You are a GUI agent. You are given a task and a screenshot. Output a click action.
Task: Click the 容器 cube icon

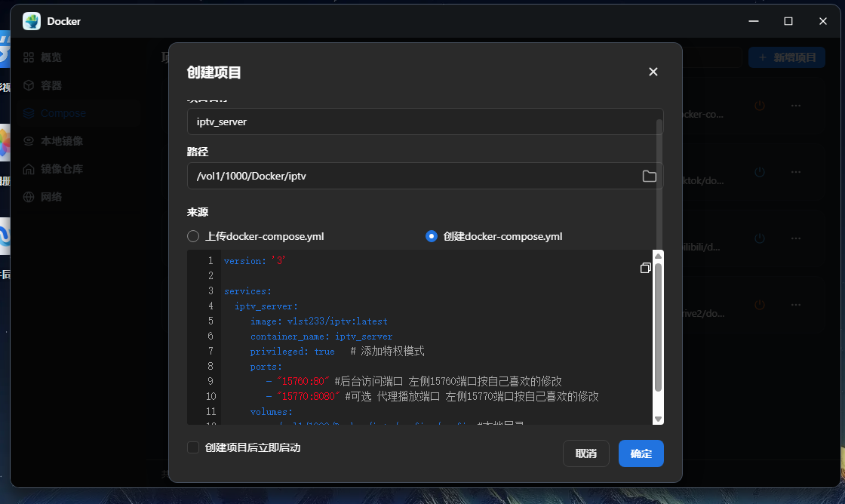coord(29,85)
